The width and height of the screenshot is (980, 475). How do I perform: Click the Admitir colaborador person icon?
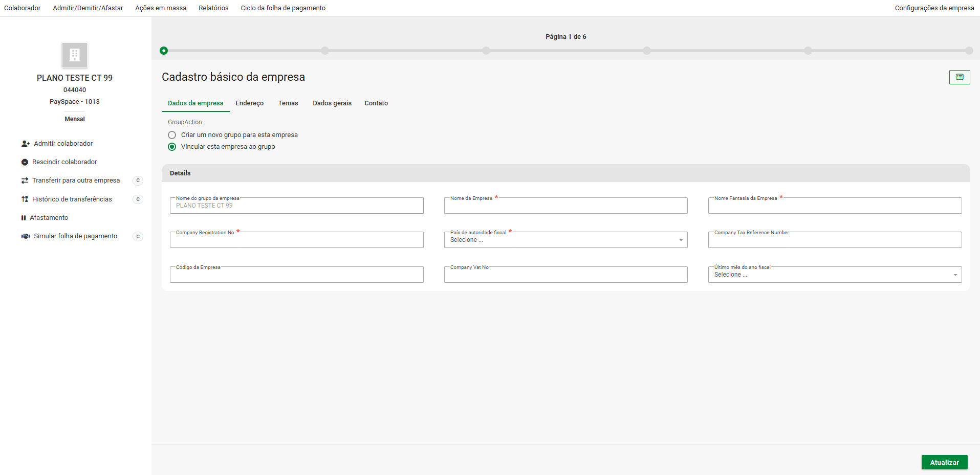(x=26, y=144)
